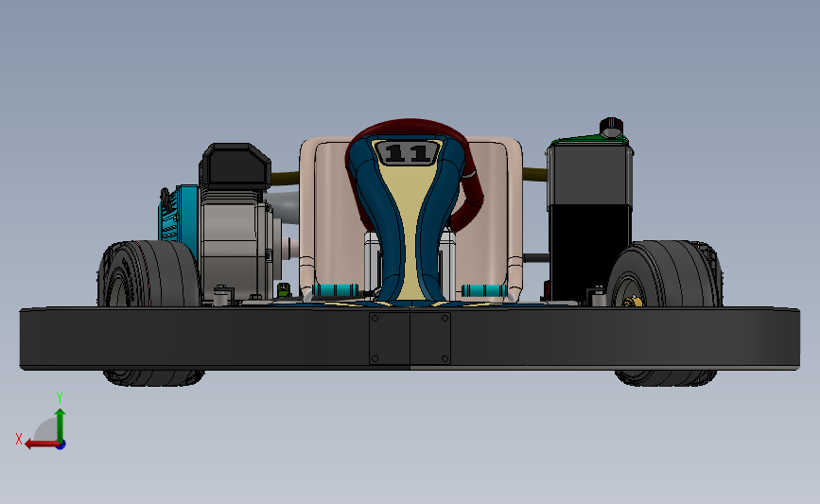
Task: Click the red X axis arrow of the triad
Action: [x=41, y=444]
